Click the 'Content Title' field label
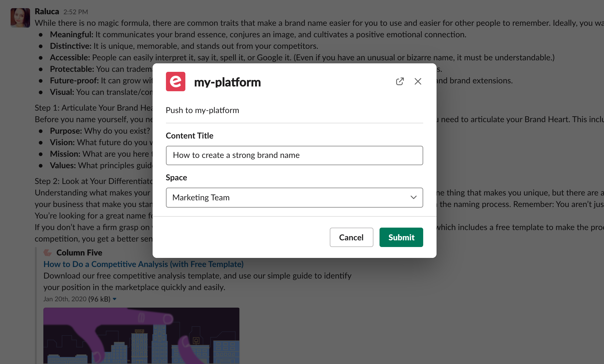Viewport: 604px width, 364px height. pos(190,136)
